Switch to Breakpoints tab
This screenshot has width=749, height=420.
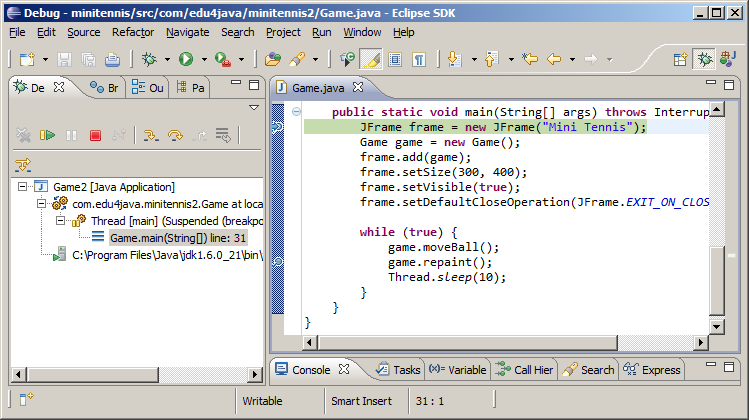(104, 88)
